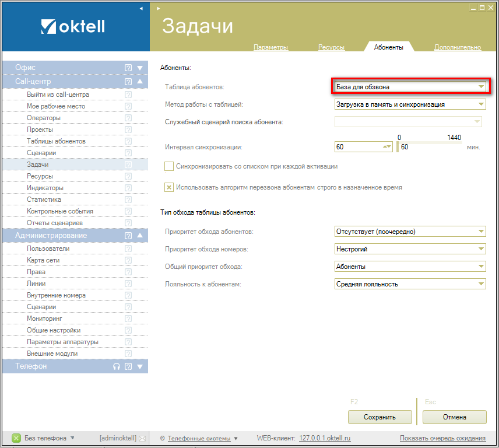This screenshot has height=448, width=499.
Task: Click the sync interval slider handle
Action: (x=398, y=147)
